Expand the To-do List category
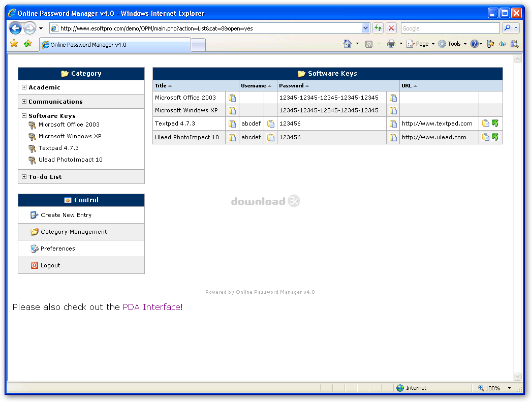Image resolution: width=532 pixels, height=402 pixels. point(24,177)
